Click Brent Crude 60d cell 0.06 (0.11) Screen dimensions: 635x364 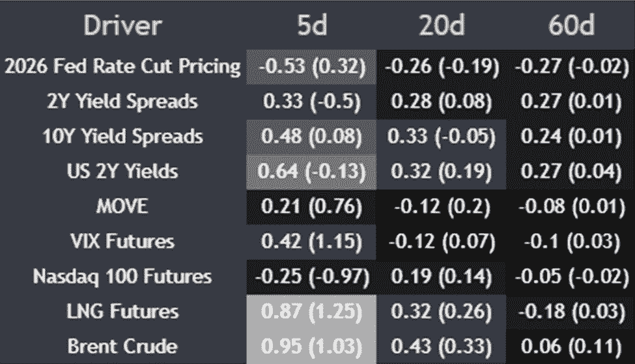pos(571,346)
